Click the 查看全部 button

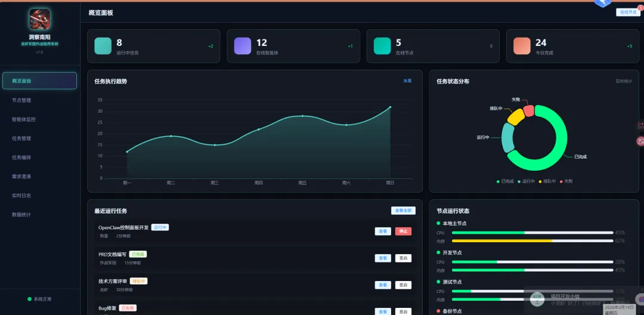403,211
